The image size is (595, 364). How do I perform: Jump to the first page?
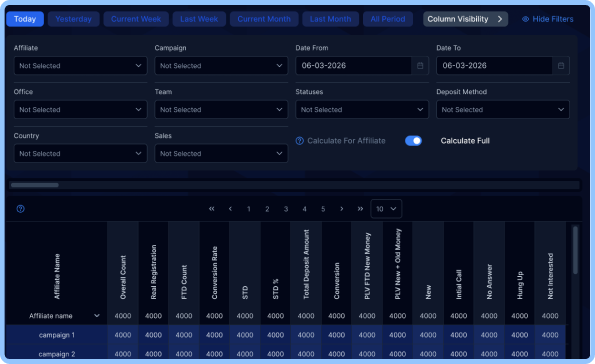click(212, 209)
